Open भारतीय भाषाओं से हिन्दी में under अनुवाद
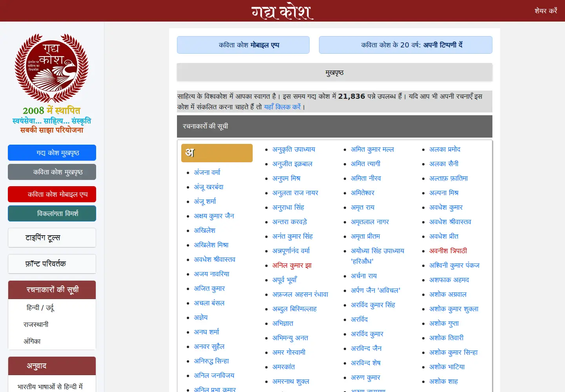The width and height of the screenshot is (565, 392). (x=50, y=387)
